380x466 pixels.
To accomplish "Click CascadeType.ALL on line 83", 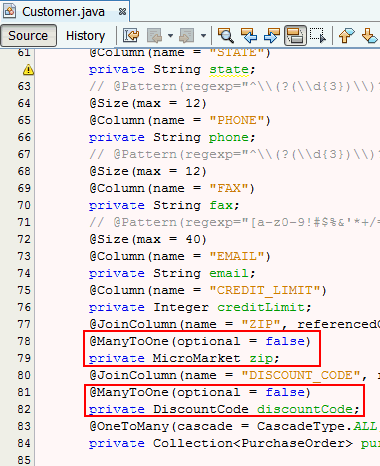I will tap(317, 426).
